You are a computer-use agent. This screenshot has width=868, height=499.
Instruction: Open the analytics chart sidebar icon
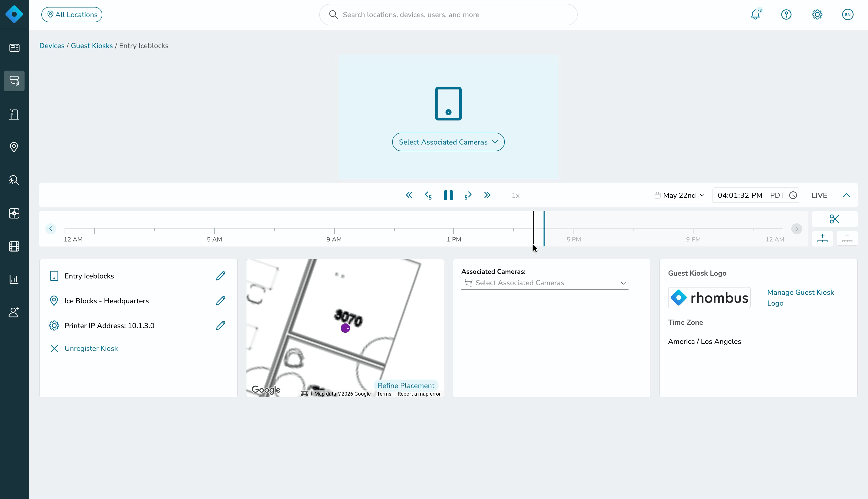tap(14, 279)
